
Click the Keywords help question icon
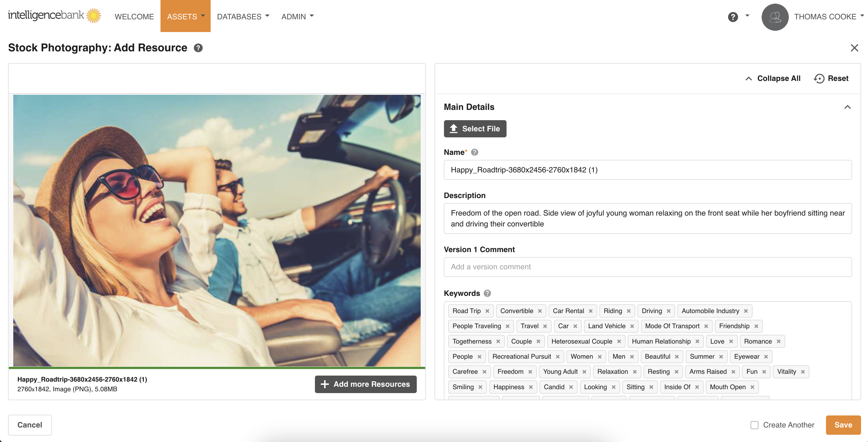point(487,293)
